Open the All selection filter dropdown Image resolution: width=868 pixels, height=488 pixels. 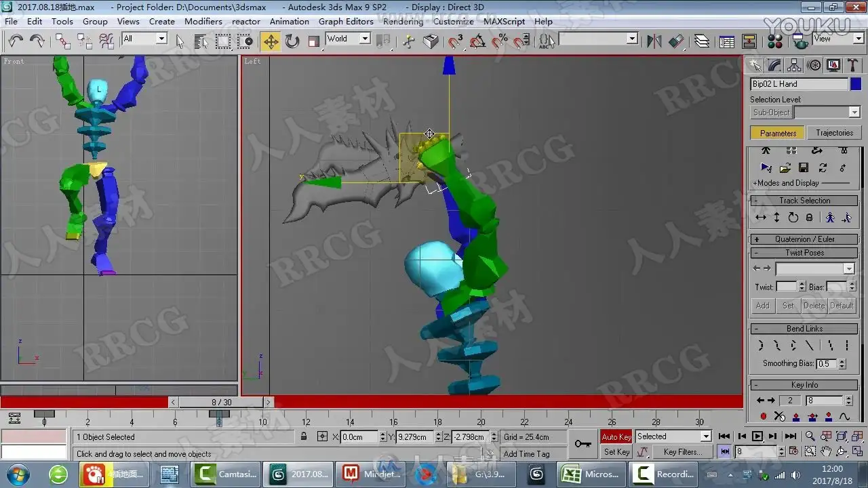[161, 39]
